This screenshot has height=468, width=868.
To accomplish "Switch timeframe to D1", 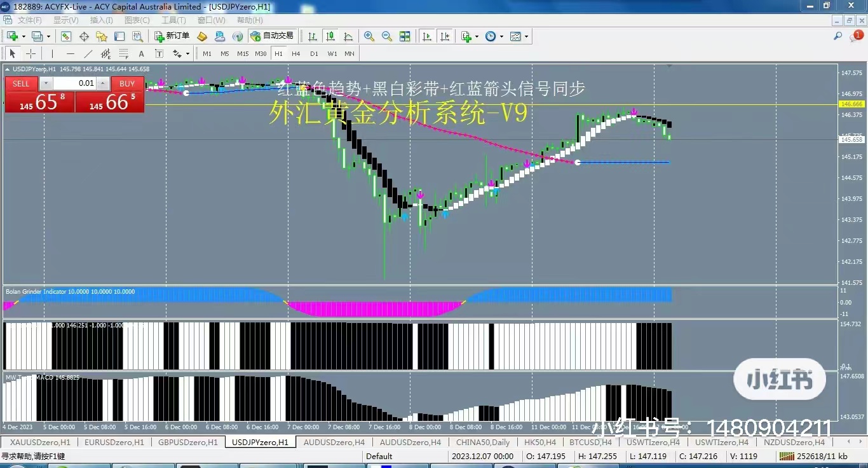I will (x=314, y=53).
